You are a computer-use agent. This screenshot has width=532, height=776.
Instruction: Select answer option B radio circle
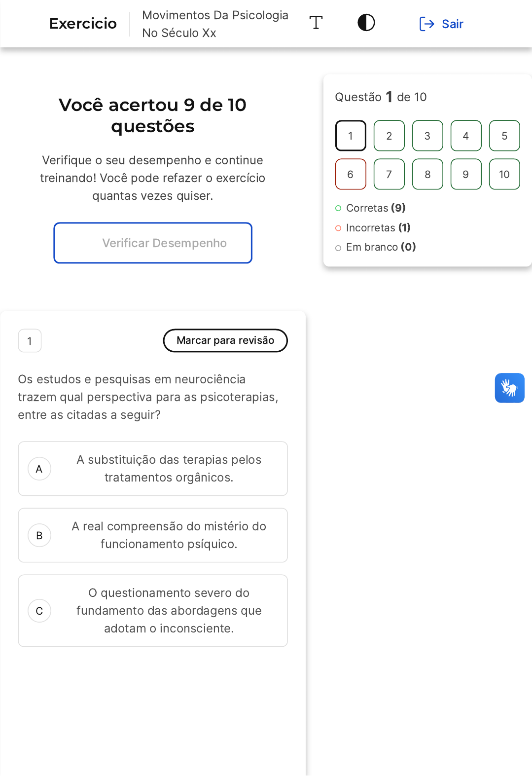point(39,535)
